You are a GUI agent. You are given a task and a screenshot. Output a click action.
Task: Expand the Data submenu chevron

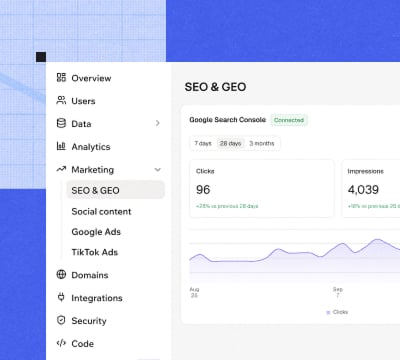[x=158, y=123]
